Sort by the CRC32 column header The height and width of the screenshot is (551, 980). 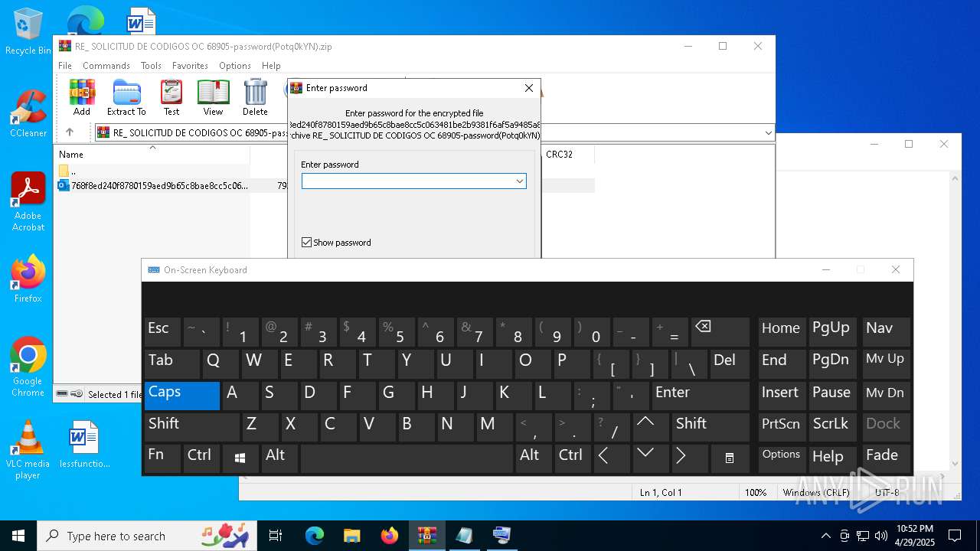(560, 154)
